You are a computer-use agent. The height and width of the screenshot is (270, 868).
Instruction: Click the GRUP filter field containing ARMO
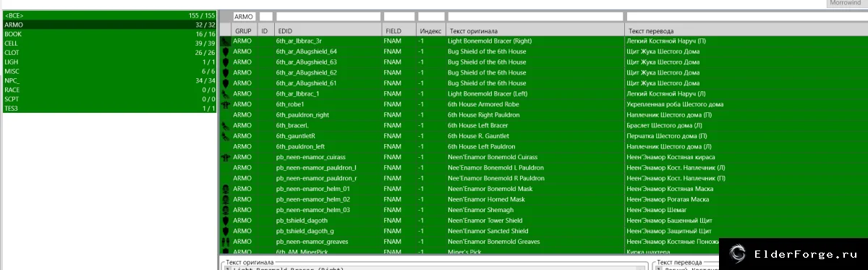[244, 16]
